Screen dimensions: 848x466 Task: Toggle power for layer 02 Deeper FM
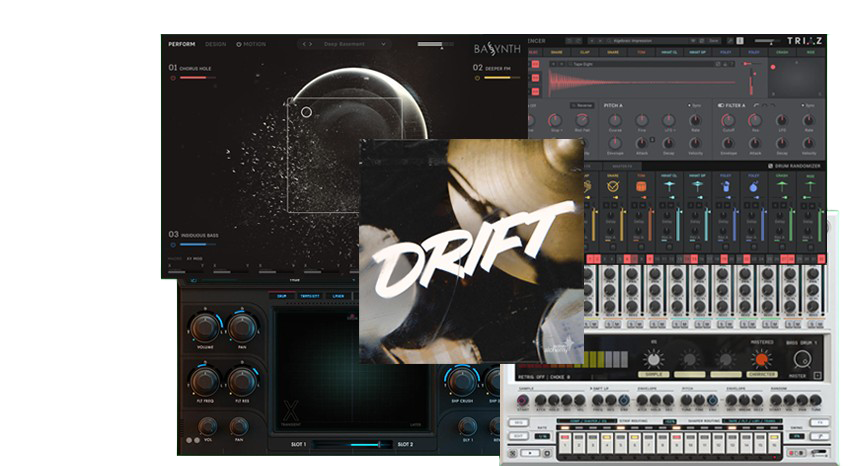[x=478, y=78]
